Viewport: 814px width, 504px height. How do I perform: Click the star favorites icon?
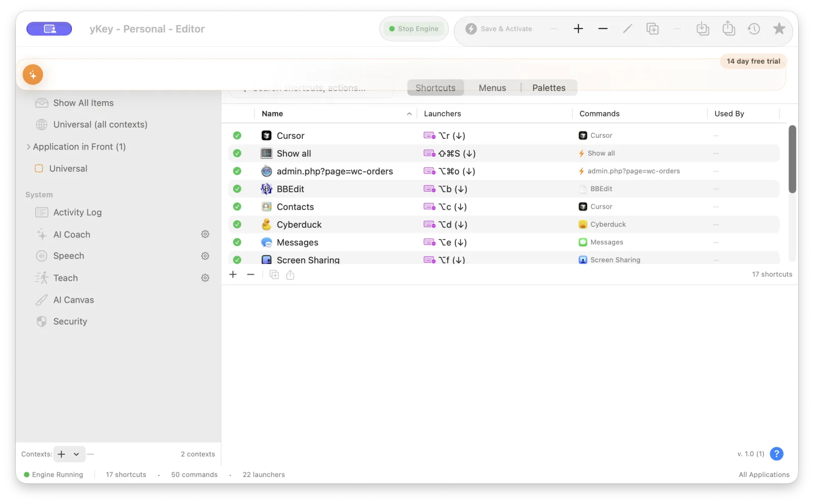tap(779, 28)
